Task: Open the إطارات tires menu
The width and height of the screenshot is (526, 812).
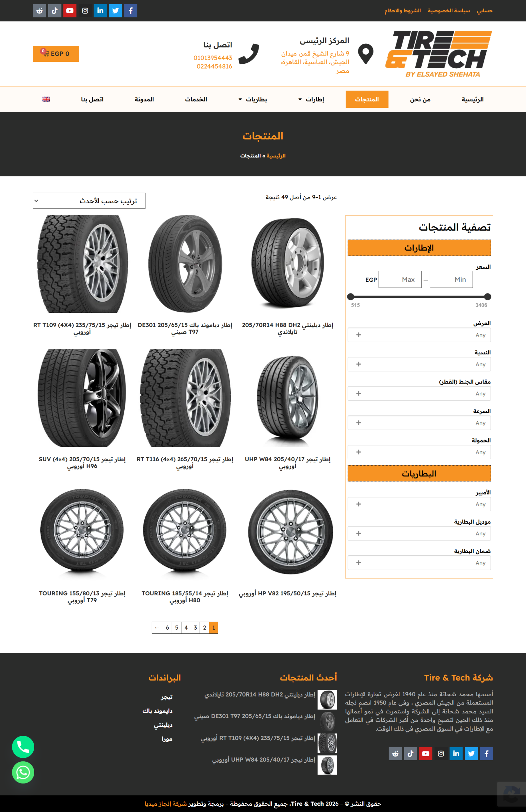Action: pos(311,99)
